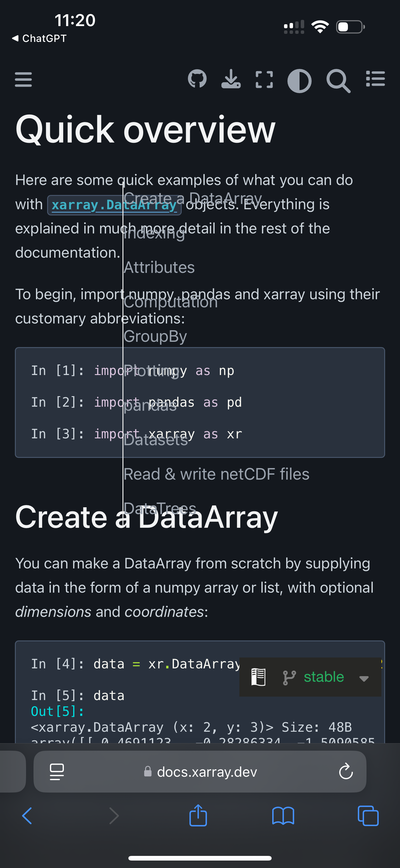The height and width of the screenshot is (868, 400).
Task: Open the xarray.DataArray reference link
Action: [x=114, y=205]
